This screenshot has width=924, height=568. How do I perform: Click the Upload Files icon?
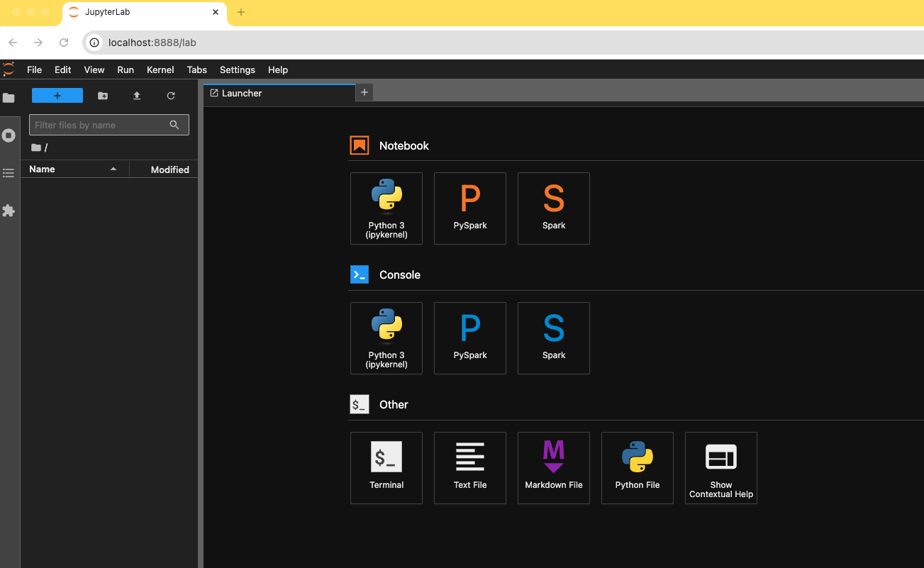pyautogui.click(x=137, y=96)
